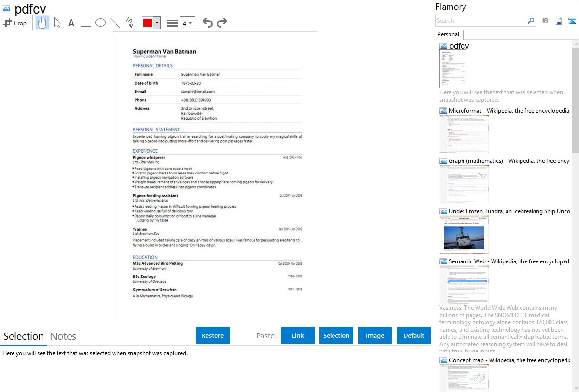Undo the last annotation
Viewport: 579px width, 392px height.
(x=207, y=23)
